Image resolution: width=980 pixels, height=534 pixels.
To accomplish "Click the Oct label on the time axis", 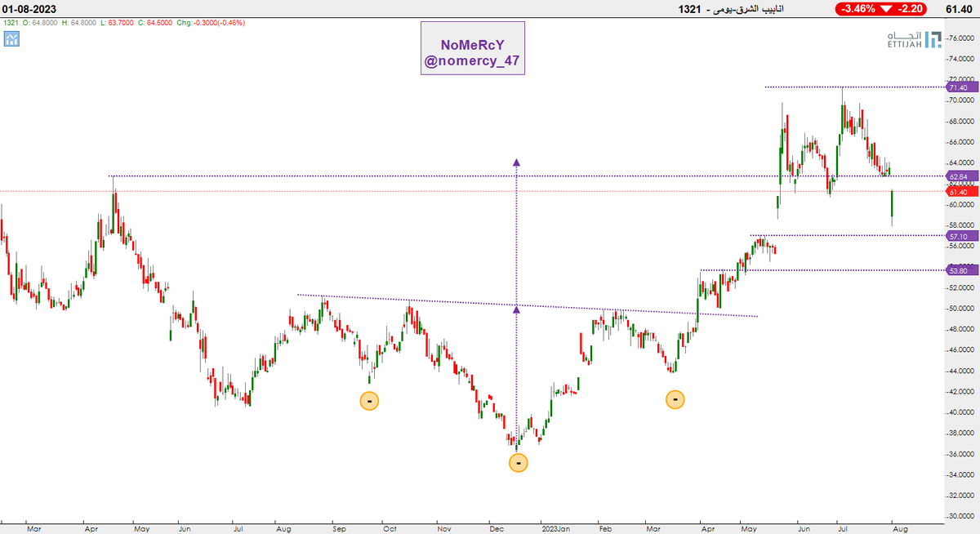I will (x=388, y=527).
